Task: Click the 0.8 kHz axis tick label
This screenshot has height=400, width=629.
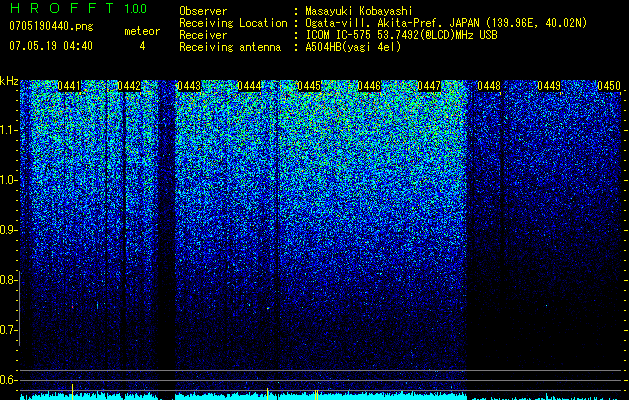Action: tap(9, 280)
